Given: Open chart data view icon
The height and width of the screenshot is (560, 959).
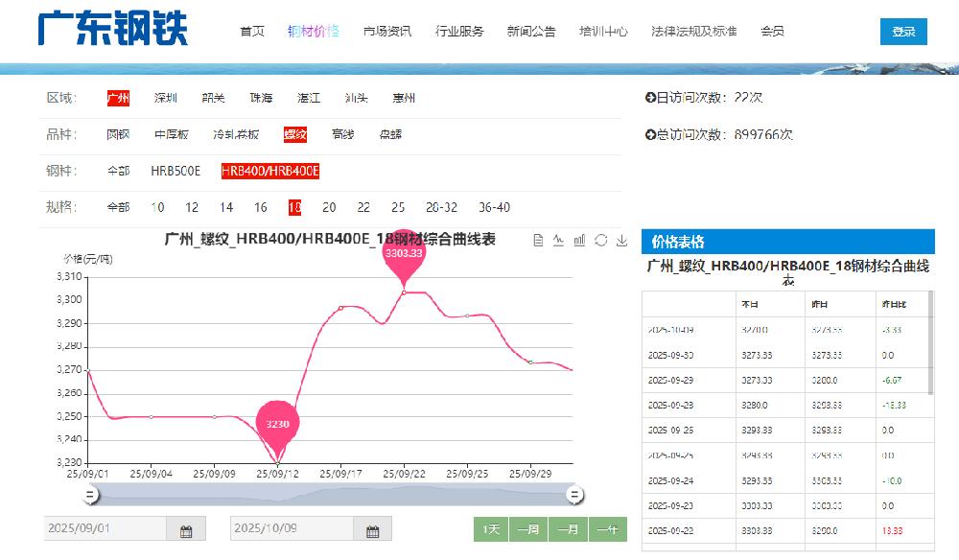Looking at the screenshot, I should pos(538,240).
